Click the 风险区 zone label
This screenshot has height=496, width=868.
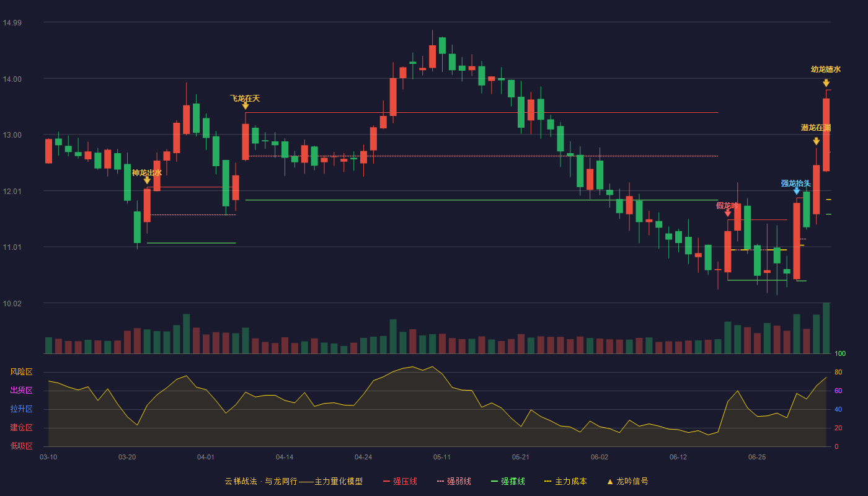tap(21, 372)
